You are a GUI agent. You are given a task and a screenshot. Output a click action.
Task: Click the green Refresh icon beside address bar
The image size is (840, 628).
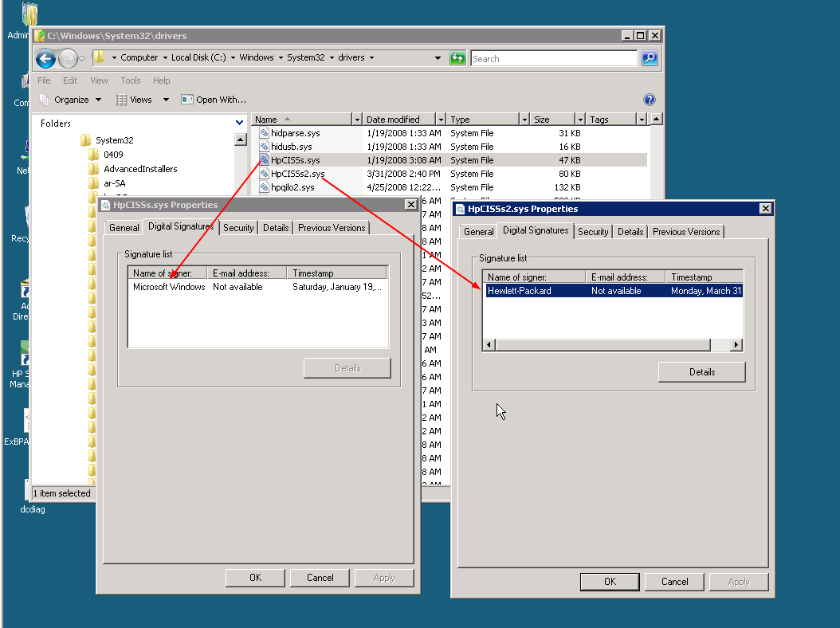coord(457,58)
